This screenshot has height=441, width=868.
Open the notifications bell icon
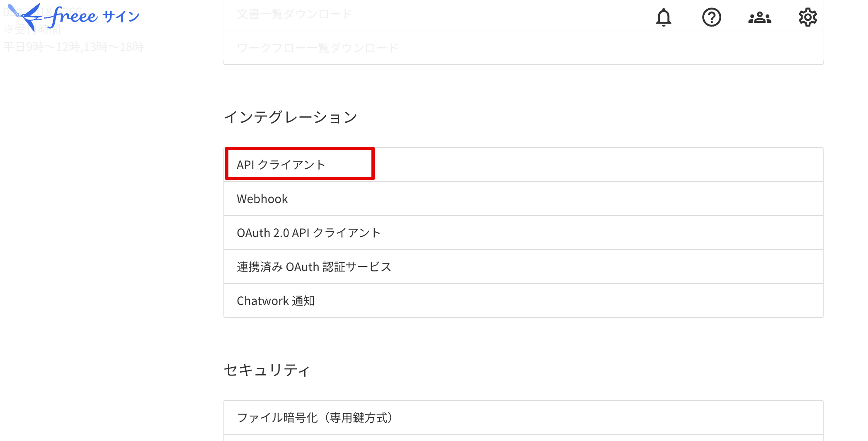pos(663,17)
